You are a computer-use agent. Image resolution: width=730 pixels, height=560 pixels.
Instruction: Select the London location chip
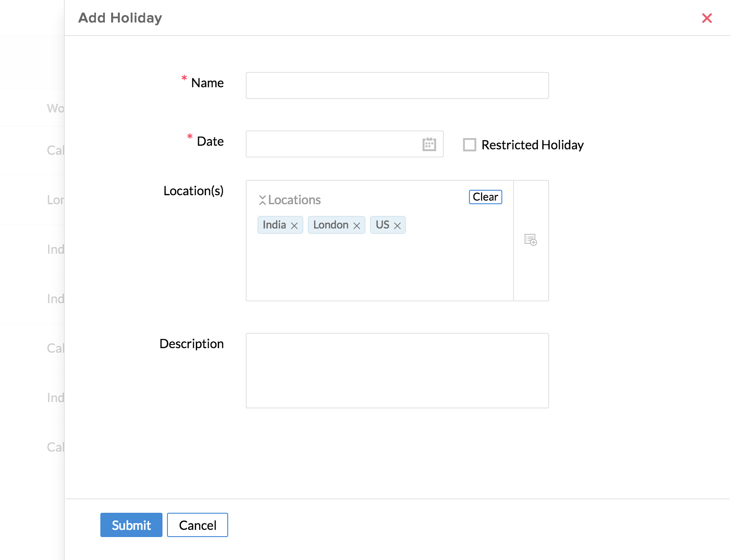pyautogui.click(x=330, y=225)
